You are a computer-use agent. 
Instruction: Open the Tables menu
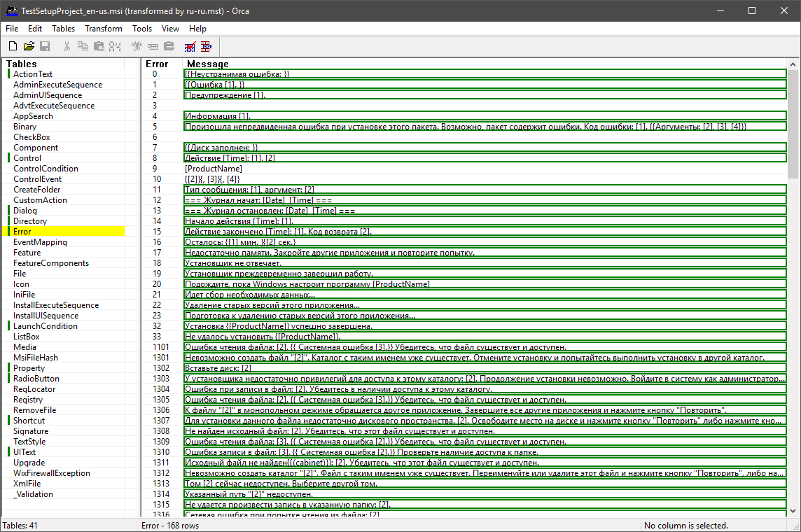pyautogui.click(x=63, y=29)
